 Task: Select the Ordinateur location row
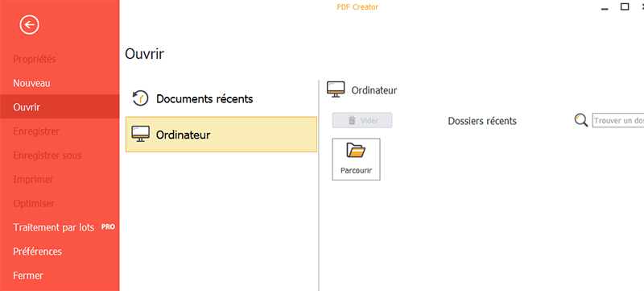click(x=221, y=135)
